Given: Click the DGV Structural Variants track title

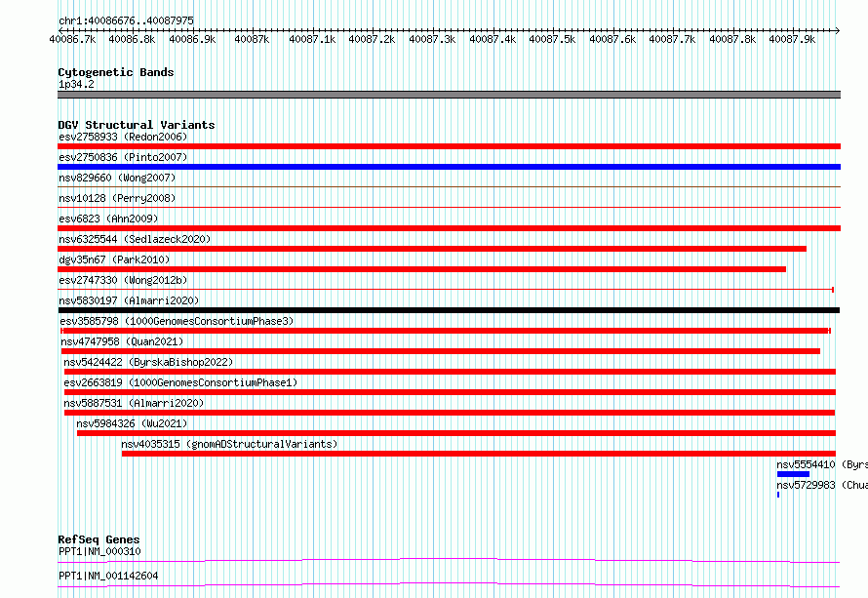Looking at the screenshot, I should 137,125.
